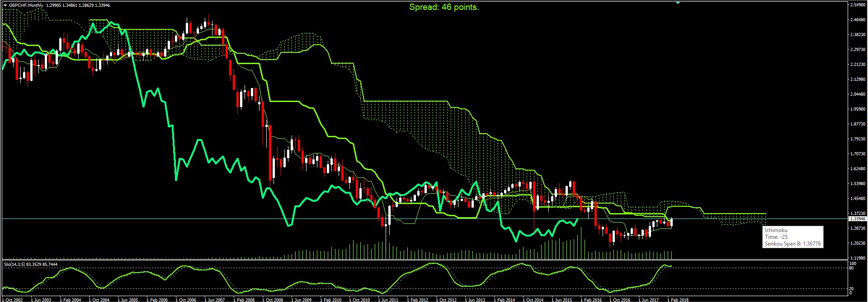Click the 2.54980 price scale label
The height and width of the screenshot is (302, 868).
click(x=858, y=5)
